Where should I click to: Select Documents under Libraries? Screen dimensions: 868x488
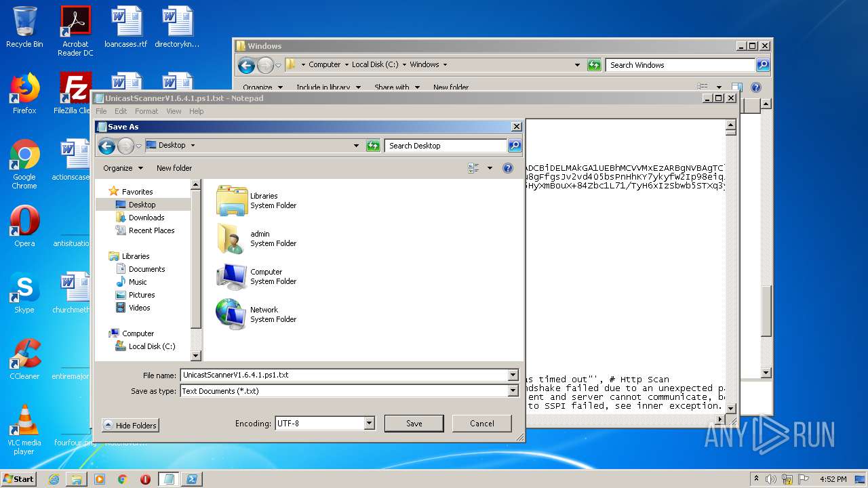147,269
